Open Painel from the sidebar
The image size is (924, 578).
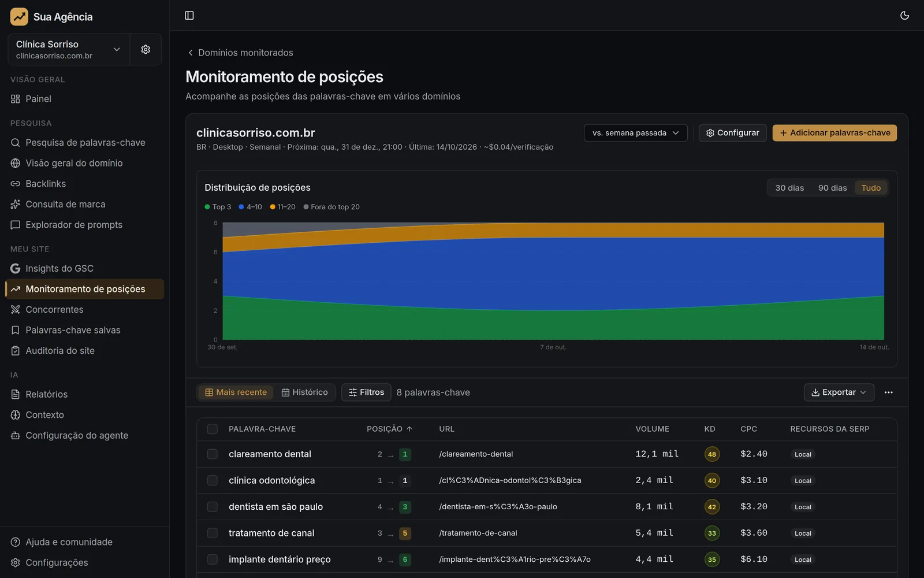click(84, 99)
